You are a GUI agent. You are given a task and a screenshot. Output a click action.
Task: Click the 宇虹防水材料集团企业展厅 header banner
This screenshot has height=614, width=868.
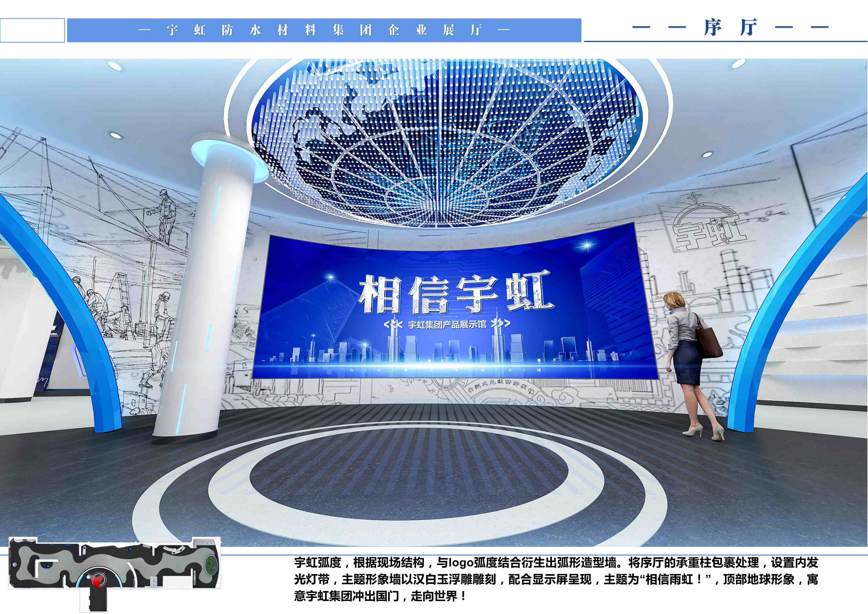tap(324, 30)
